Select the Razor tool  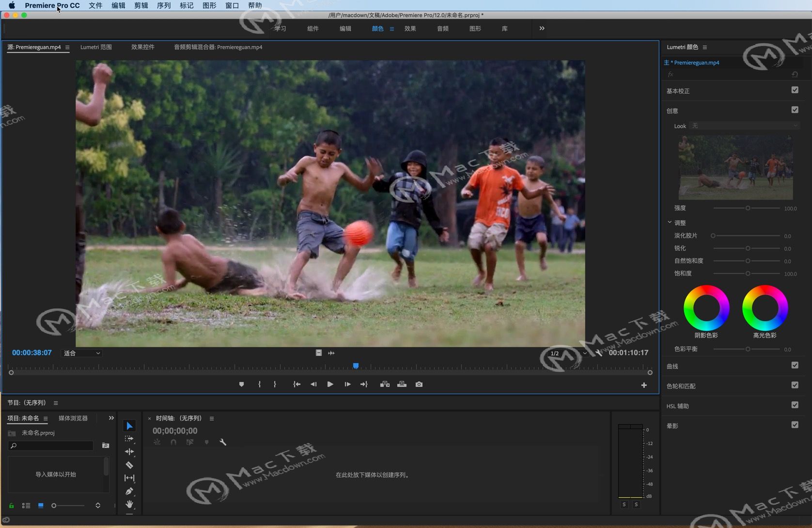129,465
